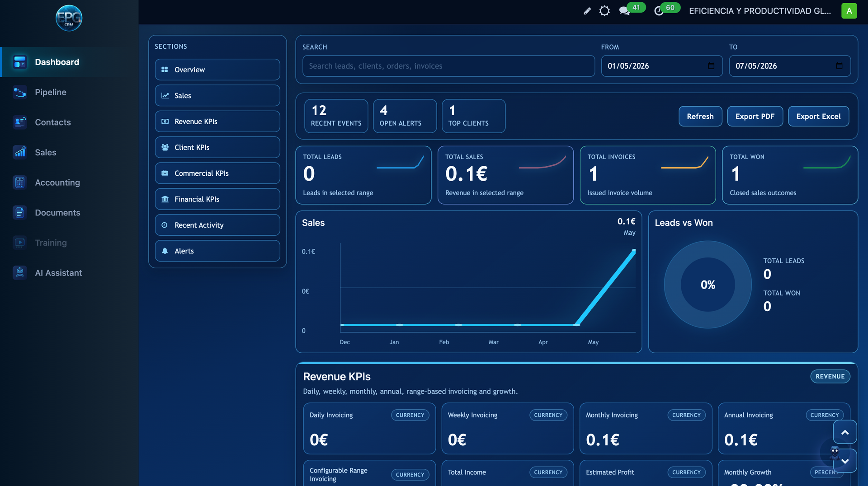Click the 'Issued invoice volume' caption
The height and width of the screenshot is (486, 868).
620,193
